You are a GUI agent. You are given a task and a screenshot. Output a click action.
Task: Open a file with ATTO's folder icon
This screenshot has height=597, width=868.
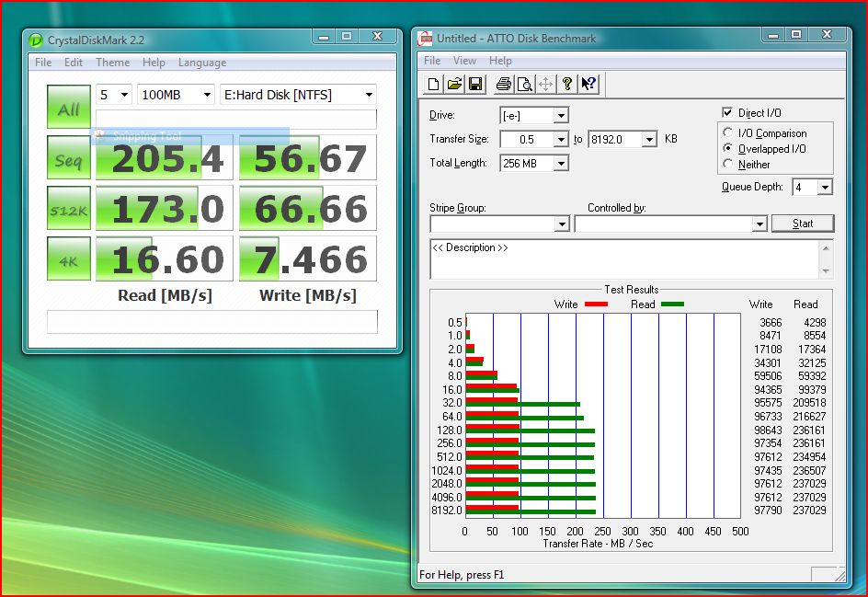click(x=454, y=85)
